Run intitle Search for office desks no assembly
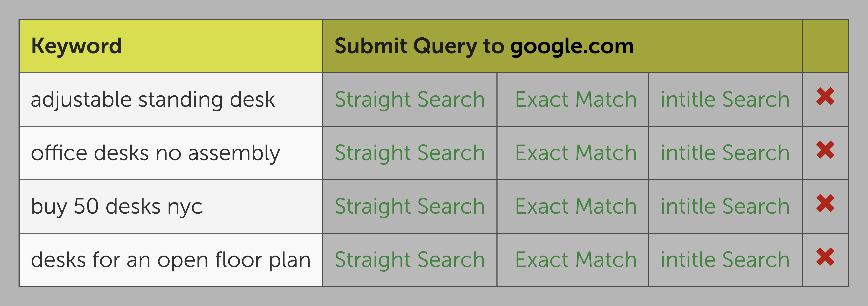 coord(725,153)
